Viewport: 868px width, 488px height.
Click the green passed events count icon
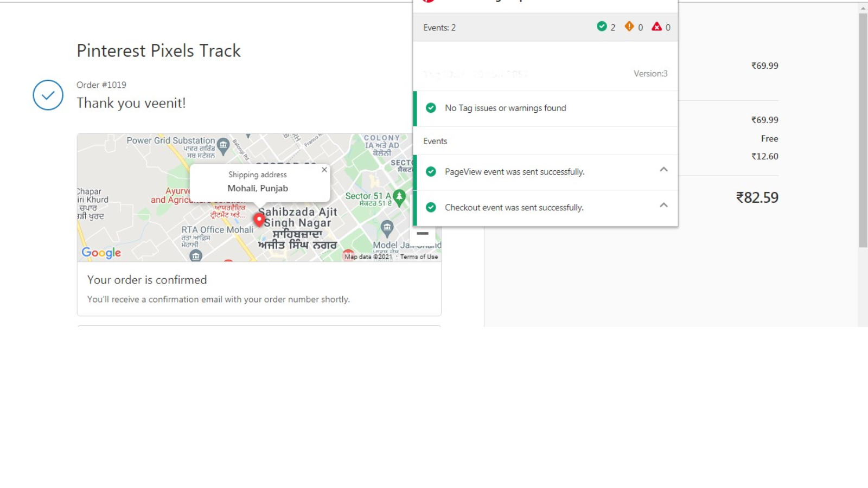[602, 27]
